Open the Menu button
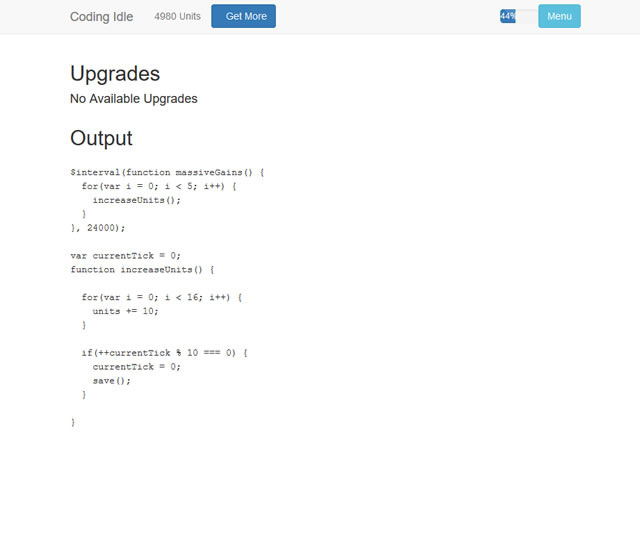The width and height of the screenshot is (640, 537). [559, 16]
